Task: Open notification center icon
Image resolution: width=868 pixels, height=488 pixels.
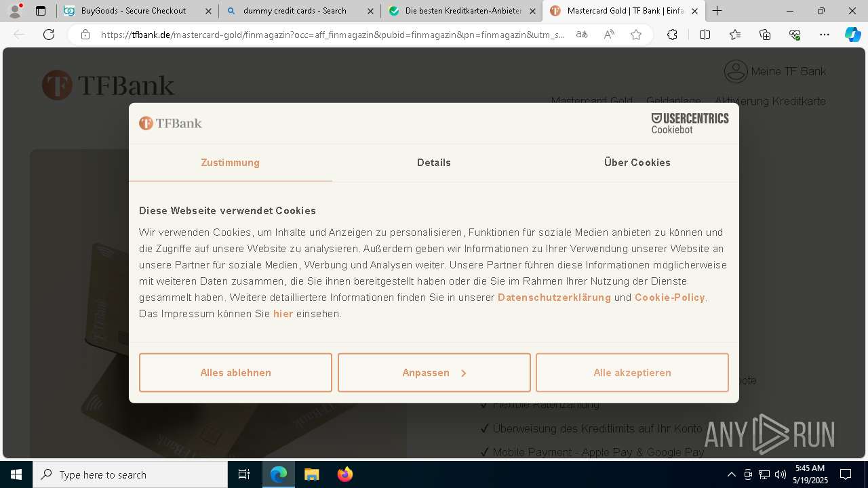Action: 846,474
